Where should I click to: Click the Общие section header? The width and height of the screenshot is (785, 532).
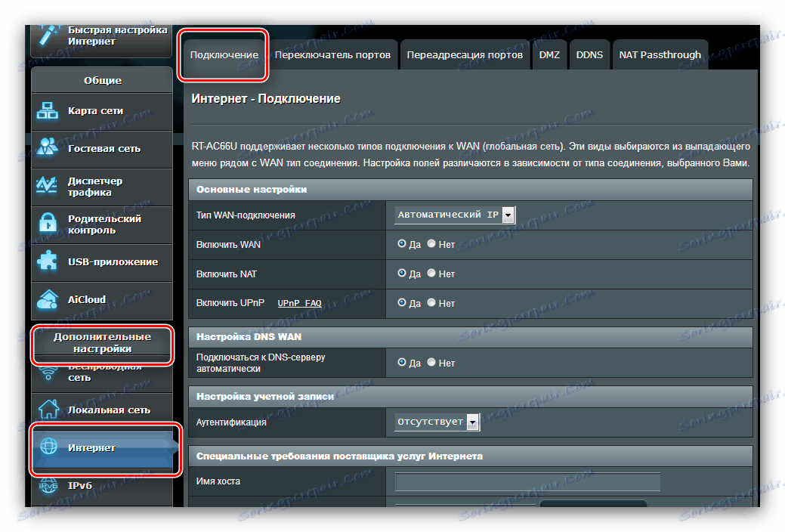[x=103, y=80]
